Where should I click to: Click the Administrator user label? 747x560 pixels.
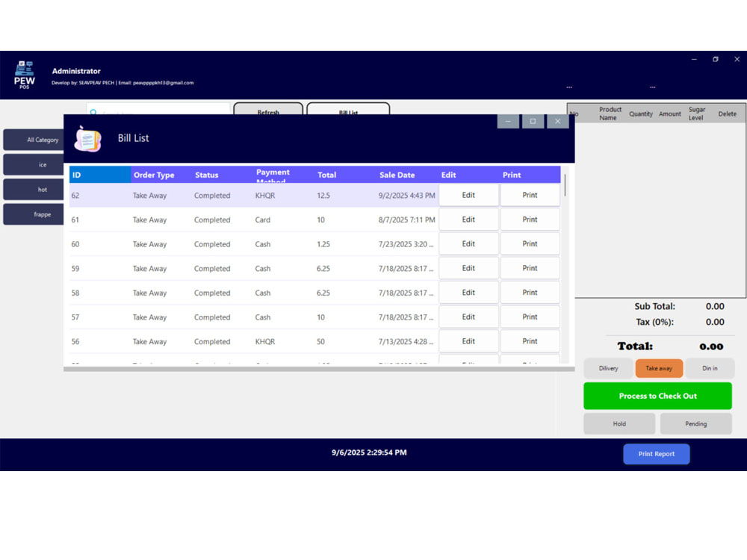click(76, 71)
